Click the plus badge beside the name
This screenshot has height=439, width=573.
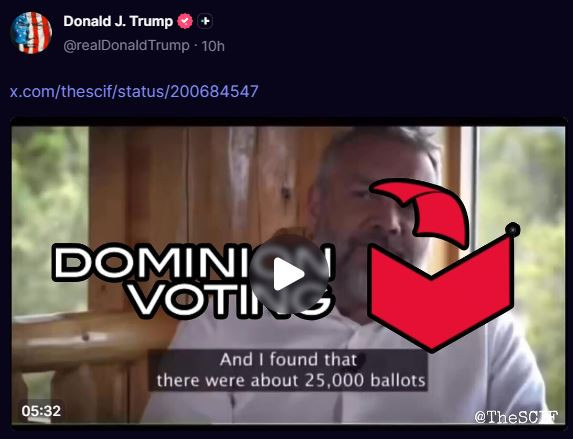tap(205, 21)
